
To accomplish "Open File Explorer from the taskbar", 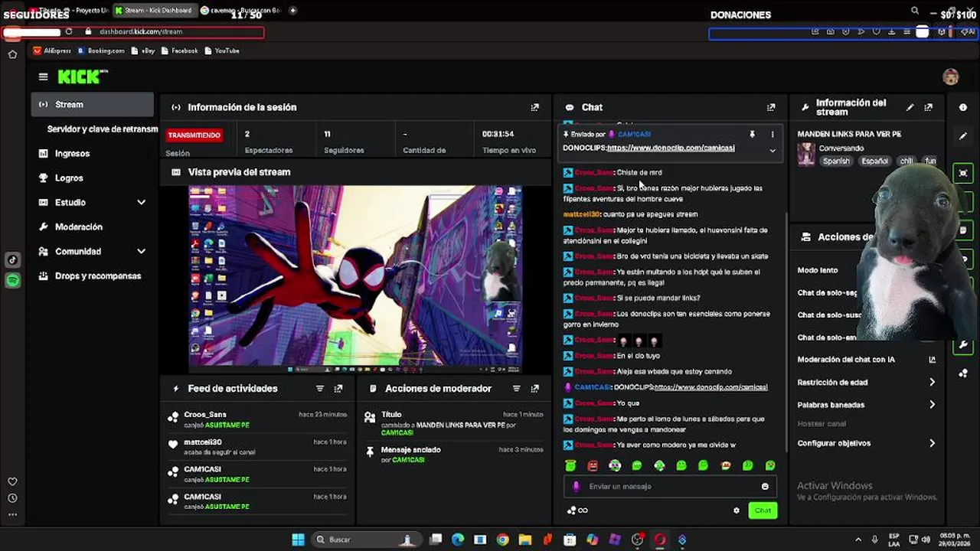I will pyautogui.click(x=525, y=540).
